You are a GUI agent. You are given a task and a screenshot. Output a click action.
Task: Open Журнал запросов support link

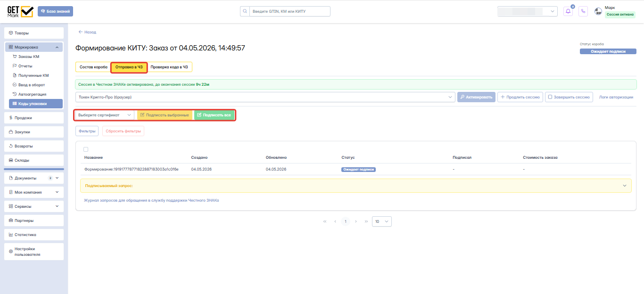pos(151,200)
